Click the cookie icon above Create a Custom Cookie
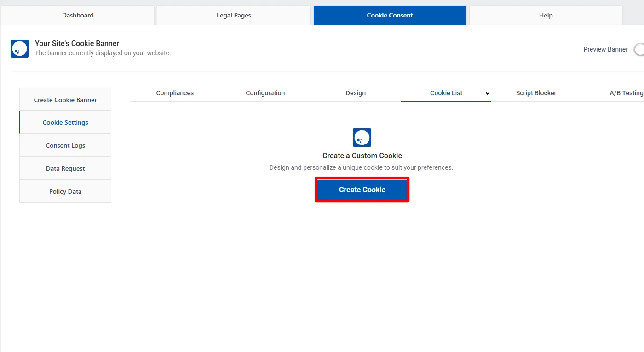 coord(362,137)
